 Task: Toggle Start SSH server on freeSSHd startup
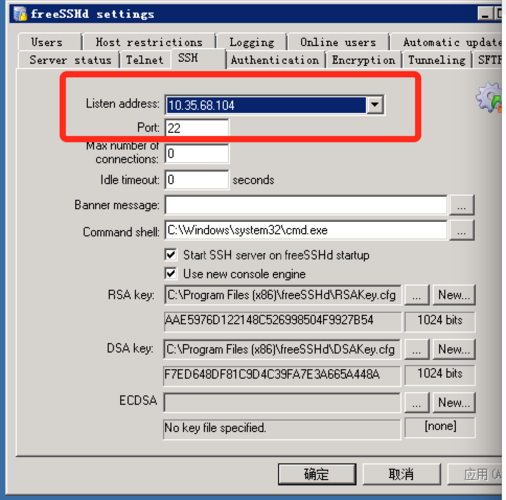coord(171,255)
